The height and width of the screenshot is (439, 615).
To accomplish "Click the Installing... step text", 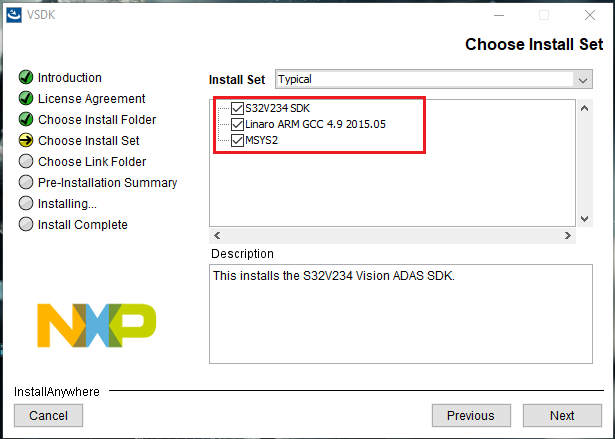I will click(67, 204).
